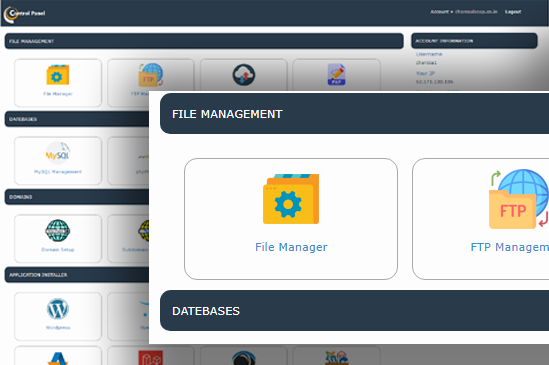Screen dimensions: 549x365
Task: Open the MySQL Management link
Action: click(58, 172)
